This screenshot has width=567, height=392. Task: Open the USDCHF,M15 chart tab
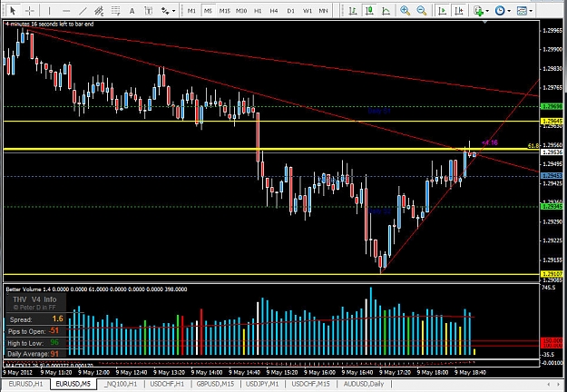310,384
